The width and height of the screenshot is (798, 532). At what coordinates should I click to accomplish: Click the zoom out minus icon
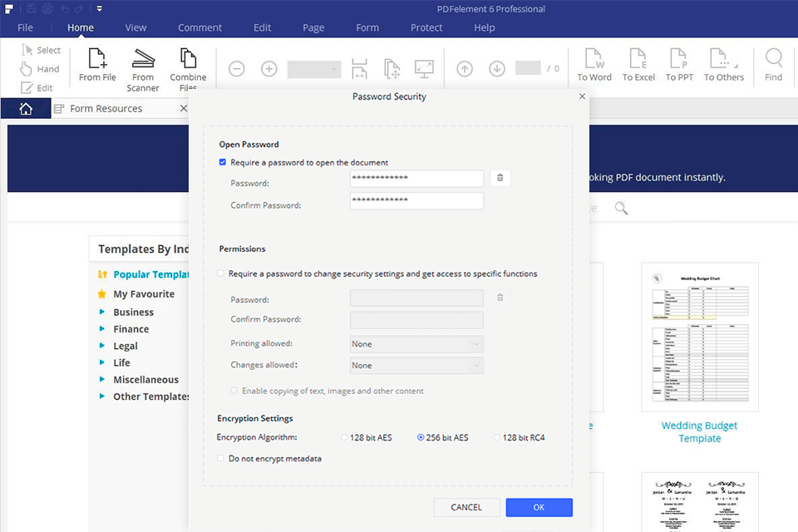click(237, 69)
